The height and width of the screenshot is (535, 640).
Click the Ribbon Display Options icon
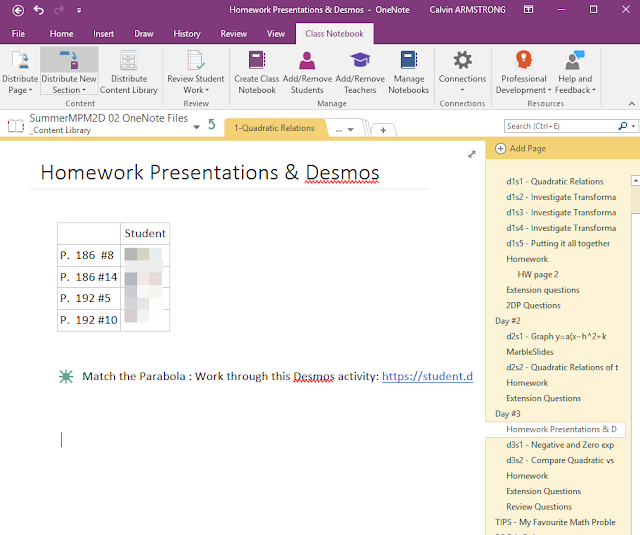click(528, 9)
